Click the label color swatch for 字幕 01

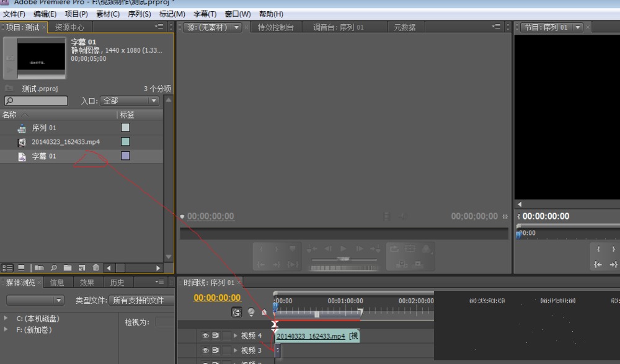pyautogui.click(x=125, y=156)
